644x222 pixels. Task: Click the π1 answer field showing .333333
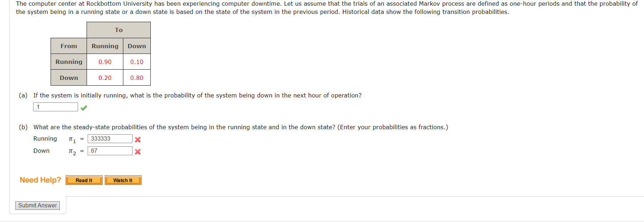[110, 139]
